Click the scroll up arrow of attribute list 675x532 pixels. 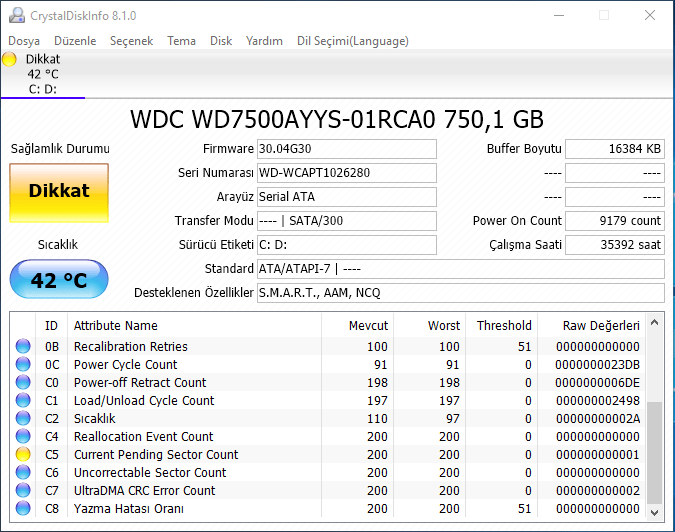click(x=654, y=322)
